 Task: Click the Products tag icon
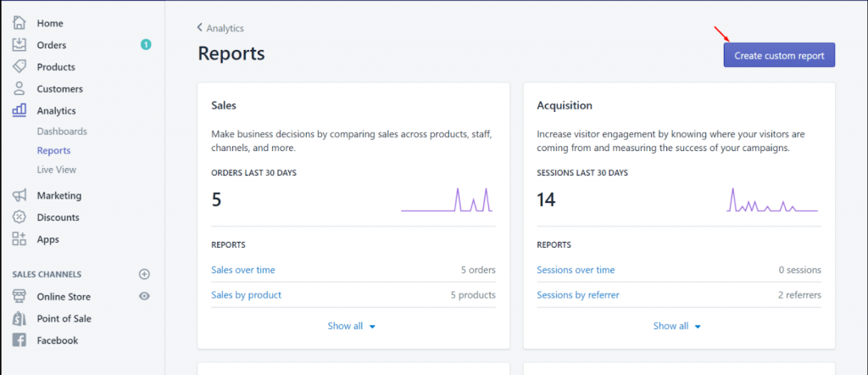tap(19, 67)
